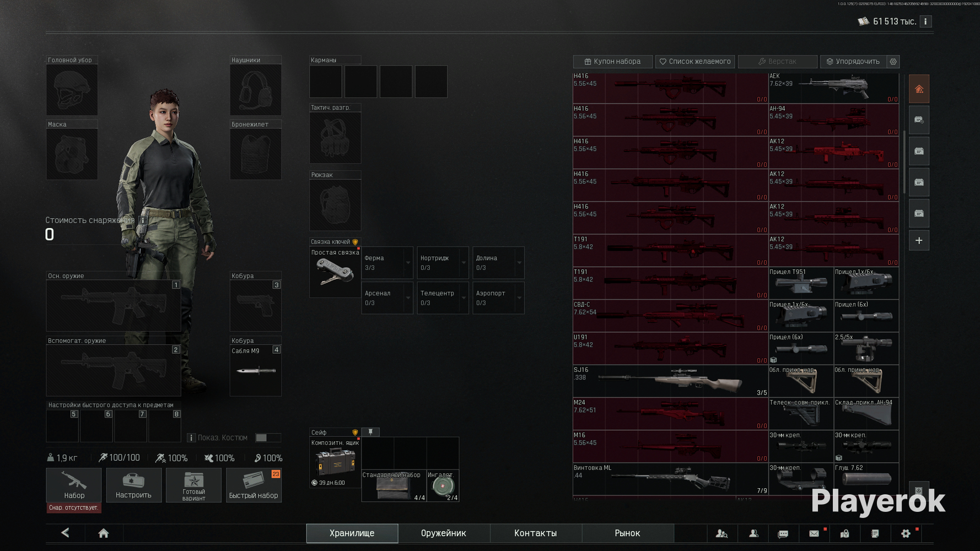
Task: Switch to the Контакты tab
Action: (x=536, y=533)
